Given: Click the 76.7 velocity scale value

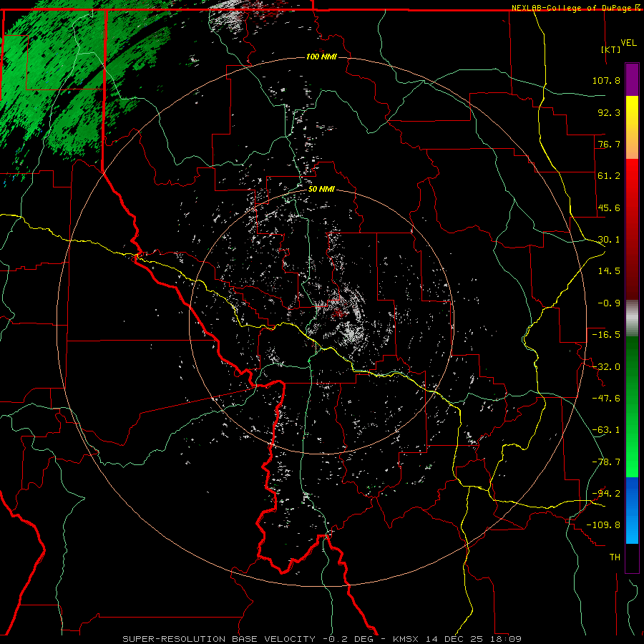Looking at the screenshot, I should click(609, 144).
